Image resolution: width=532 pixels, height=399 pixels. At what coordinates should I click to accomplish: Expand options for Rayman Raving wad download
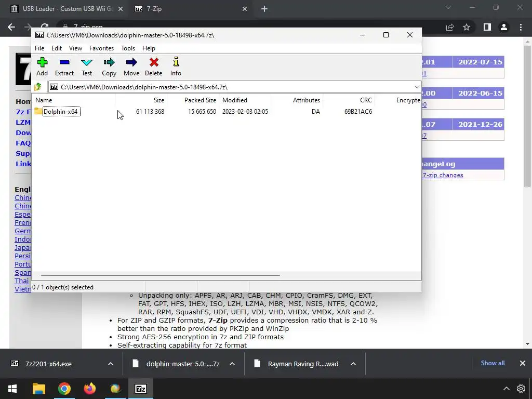tap(353, 364)
